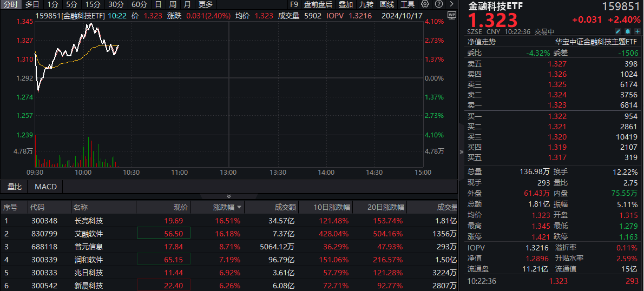Click the 买五 bid price 1.317

pos(557,157)
